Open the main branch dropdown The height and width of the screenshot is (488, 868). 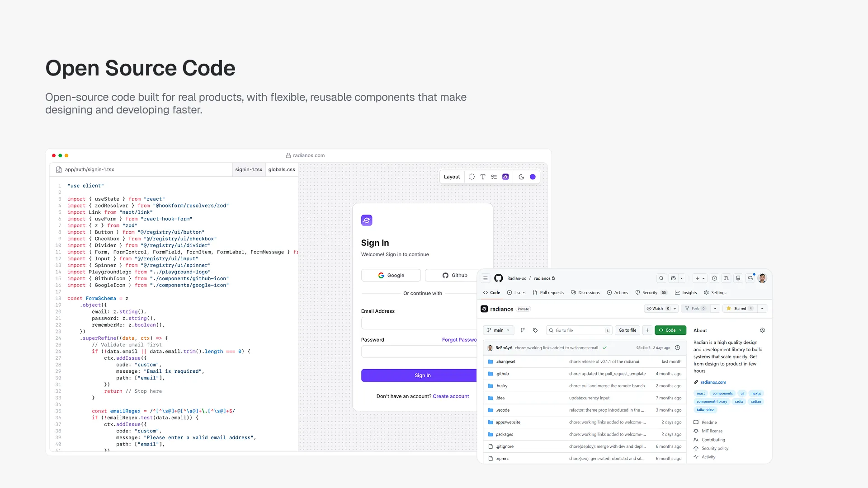(499, 330)
